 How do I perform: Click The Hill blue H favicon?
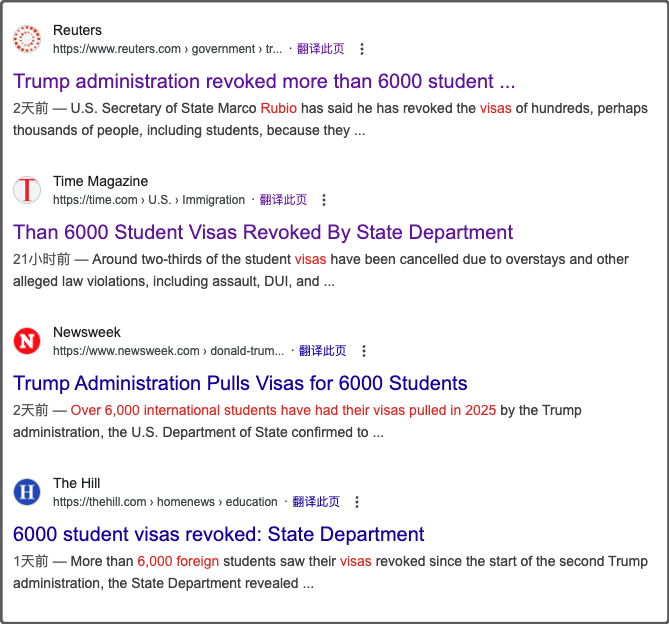[27, 492]
